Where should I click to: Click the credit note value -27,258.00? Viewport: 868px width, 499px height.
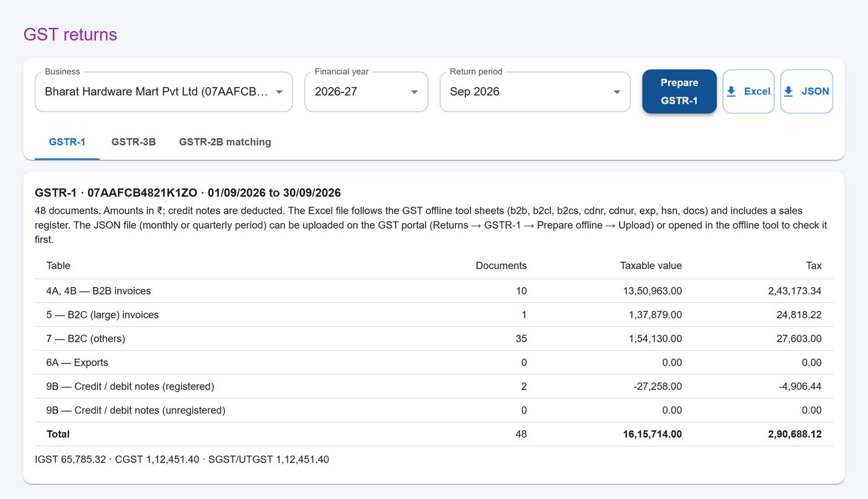click(x=658, y=386)
